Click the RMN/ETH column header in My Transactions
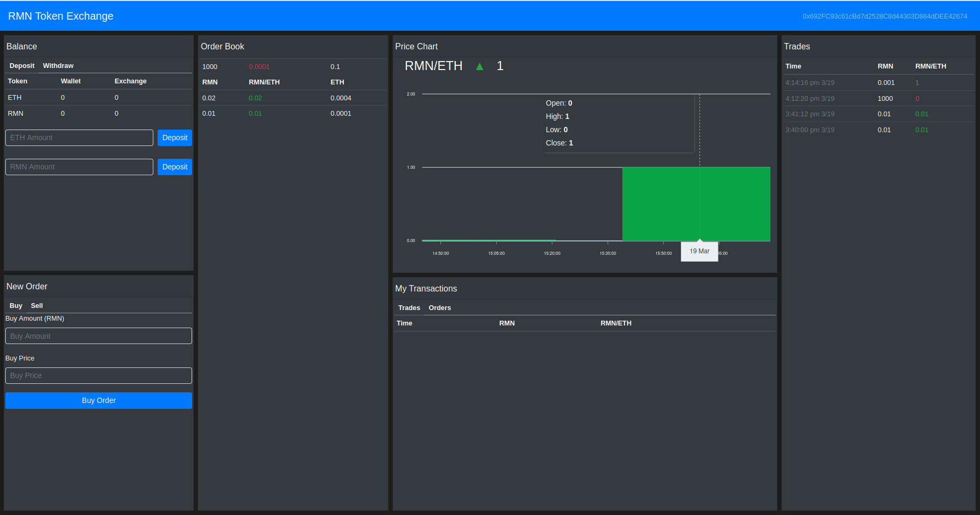The height and width of the screenshot is (515, 980). tap(616, 323)
